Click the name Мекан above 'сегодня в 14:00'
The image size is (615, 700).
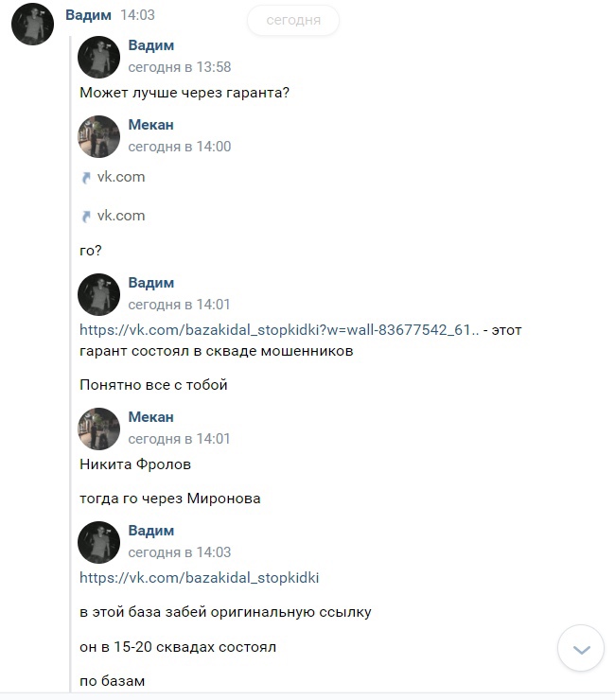tap(151, 125)
